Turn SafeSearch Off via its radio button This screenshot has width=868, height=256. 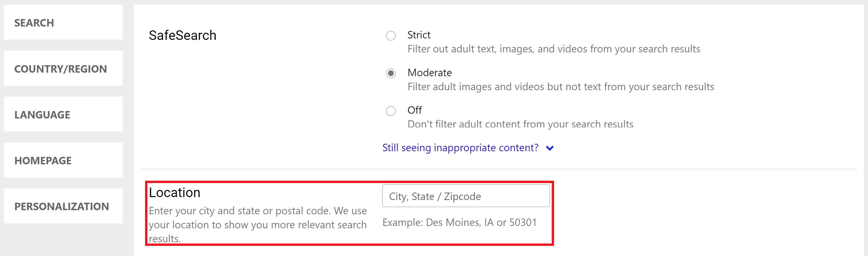pos(391,111)
